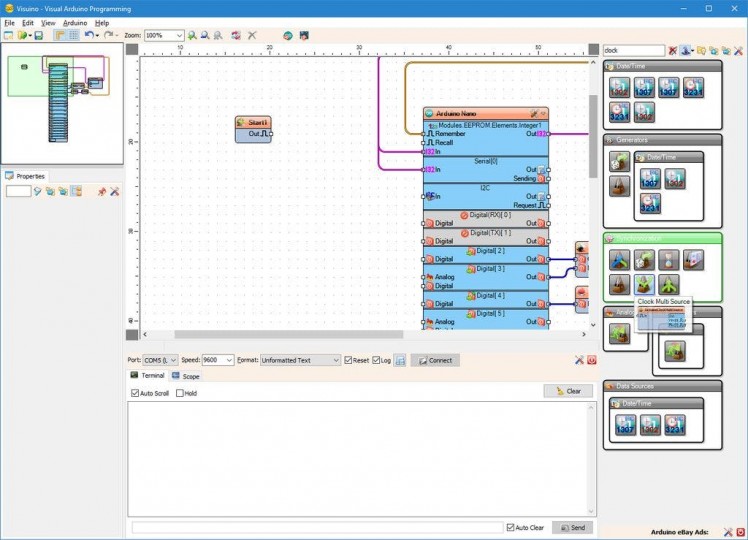Clear the component search filter icon

[x=673, y=50]
